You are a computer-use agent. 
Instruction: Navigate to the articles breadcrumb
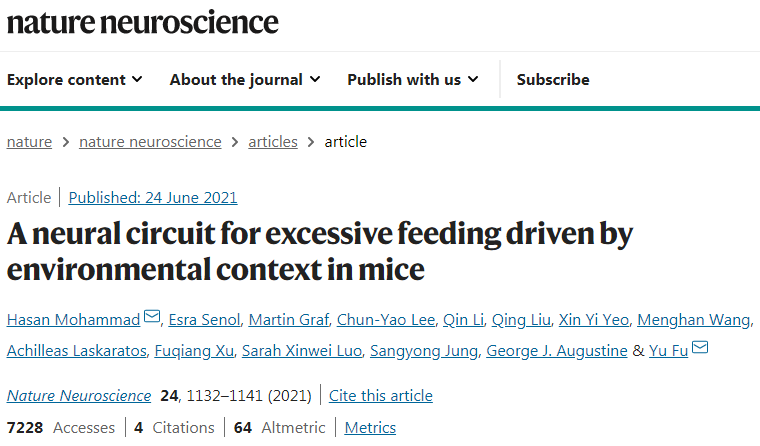(273, 142)
